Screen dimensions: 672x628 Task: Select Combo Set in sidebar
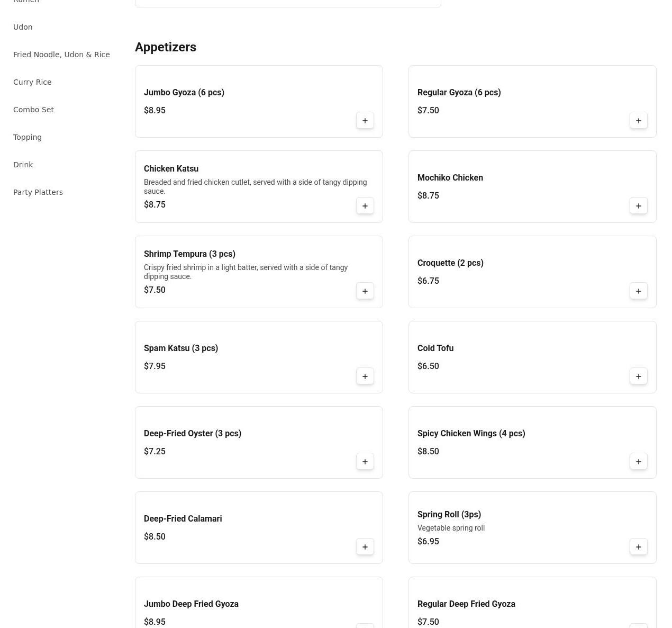coord(33,110)
